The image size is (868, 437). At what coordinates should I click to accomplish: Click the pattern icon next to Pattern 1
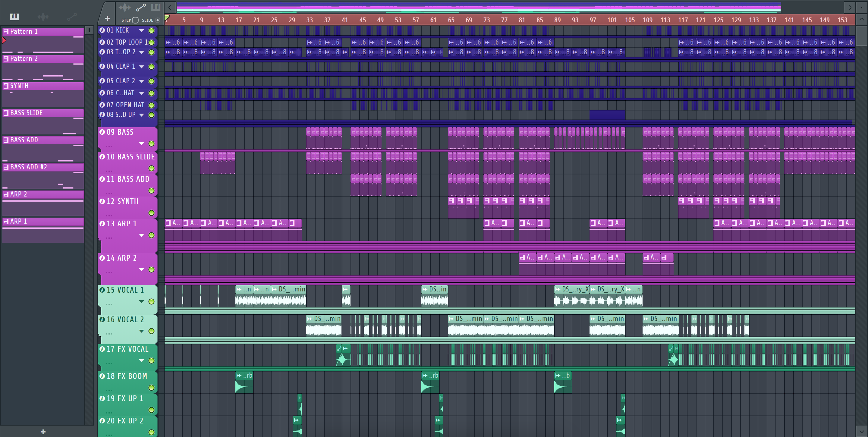coord(6,32)
